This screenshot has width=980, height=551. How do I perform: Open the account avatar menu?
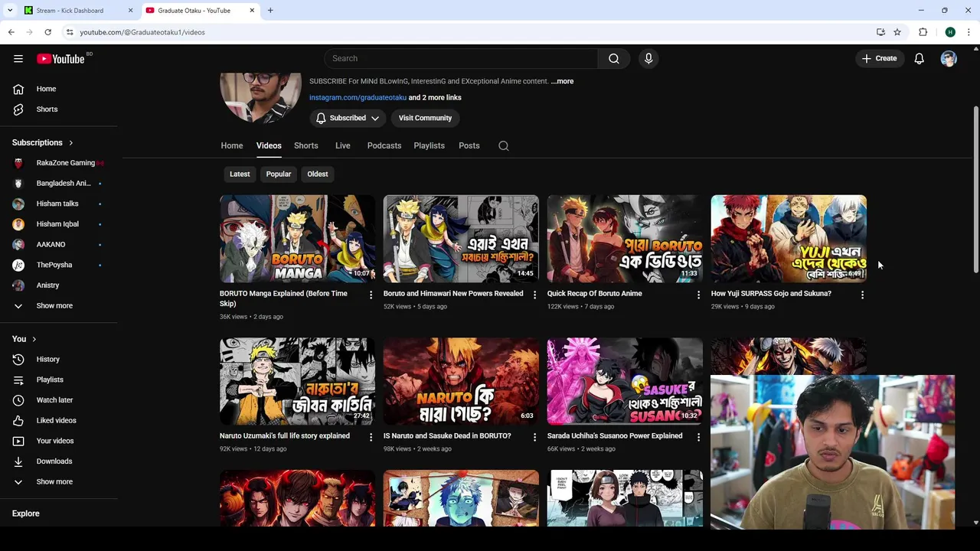pos(949,59)
